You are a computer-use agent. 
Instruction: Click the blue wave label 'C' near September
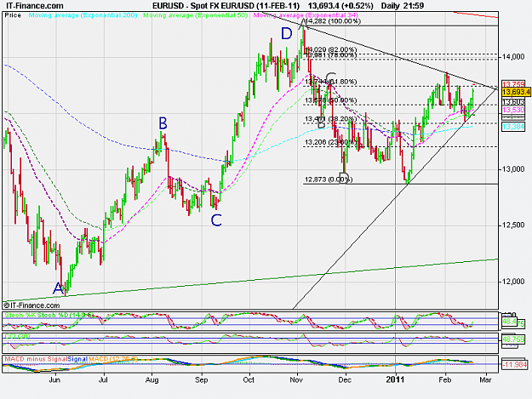coord(216,220)
